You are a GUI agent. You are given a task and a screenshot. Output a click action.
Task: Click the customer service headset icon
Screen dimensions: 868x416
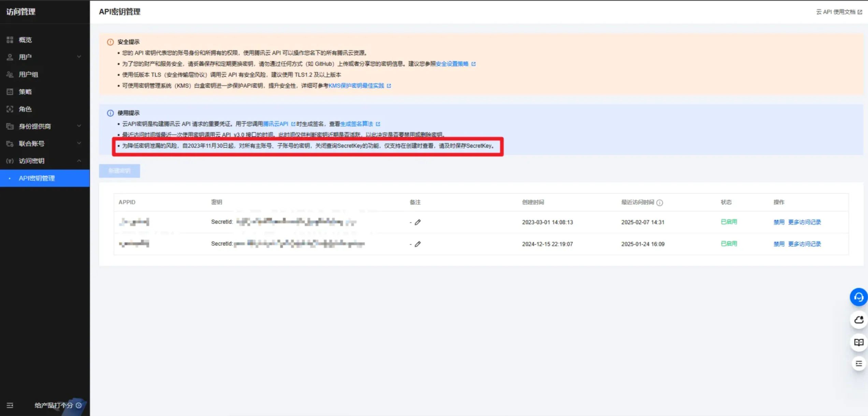coord(858,297)
